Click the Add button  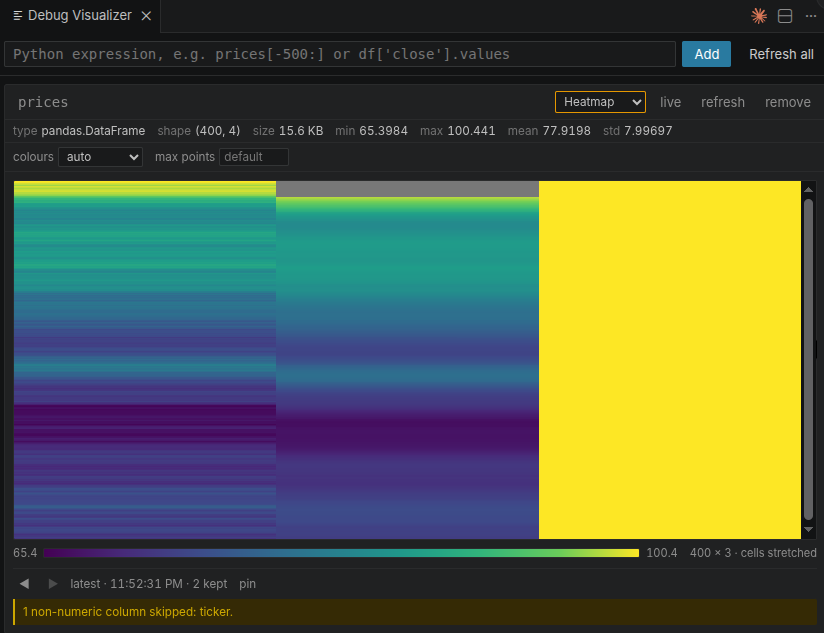point(706,54)
